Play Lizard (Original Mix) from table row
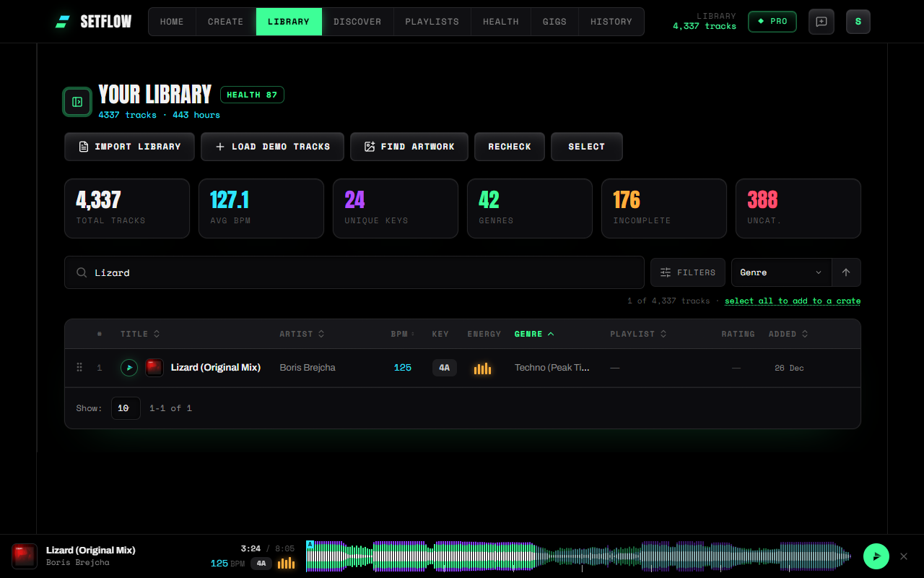 pos(129,368)
